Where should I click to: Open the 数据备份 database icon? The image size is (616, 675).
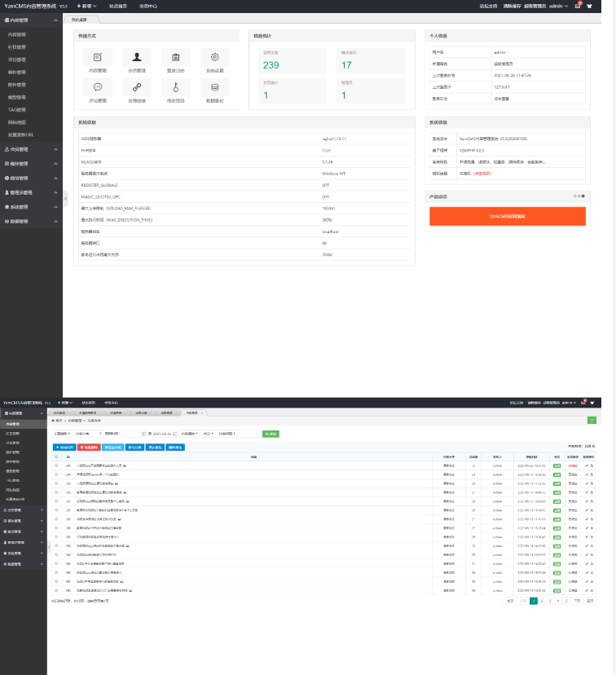(215, 87)
